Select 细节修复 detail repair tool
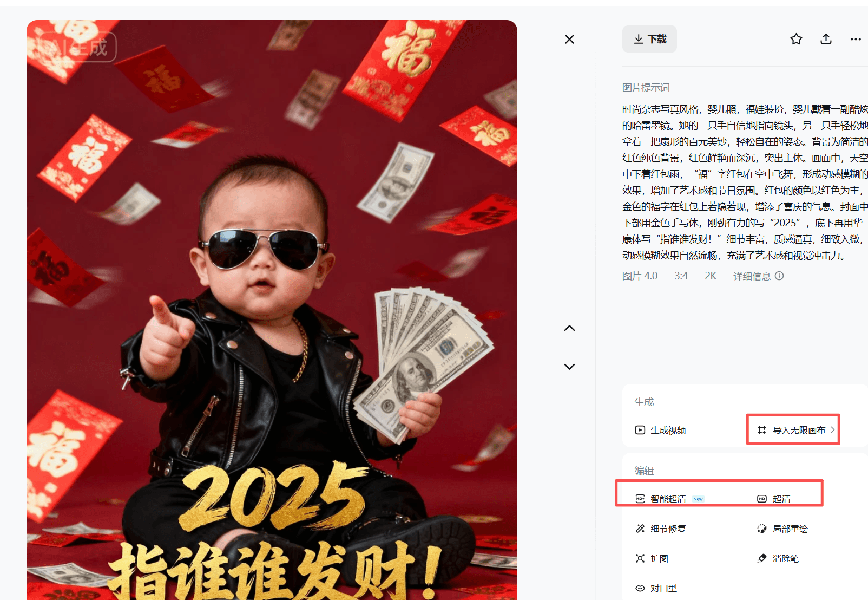Viewport: 868px width, 600px height. [661, 529]
